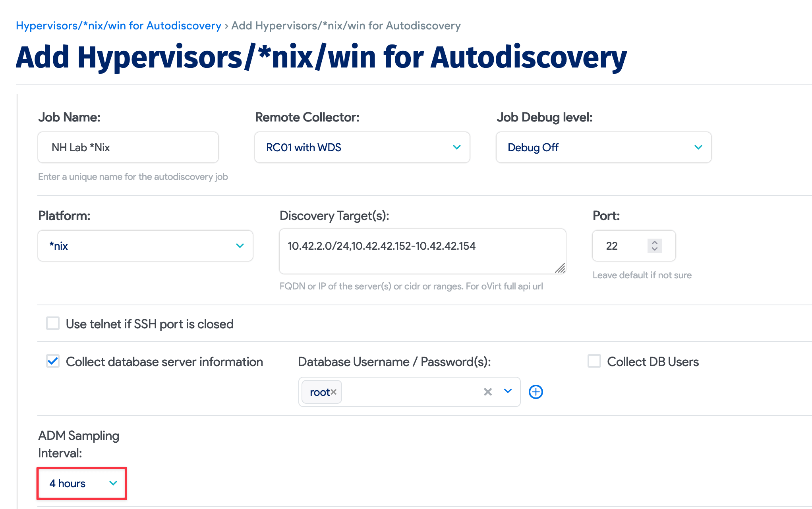This screenshot has width=812, height=509.
Task: Open the Hypervisors for Autodiscovery breadcrumb link
Action: 118,25
